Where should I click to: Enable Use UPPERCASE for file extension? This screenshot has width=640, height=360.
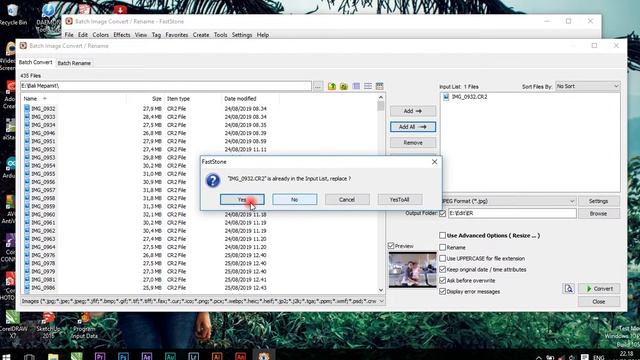click(442, 258)
